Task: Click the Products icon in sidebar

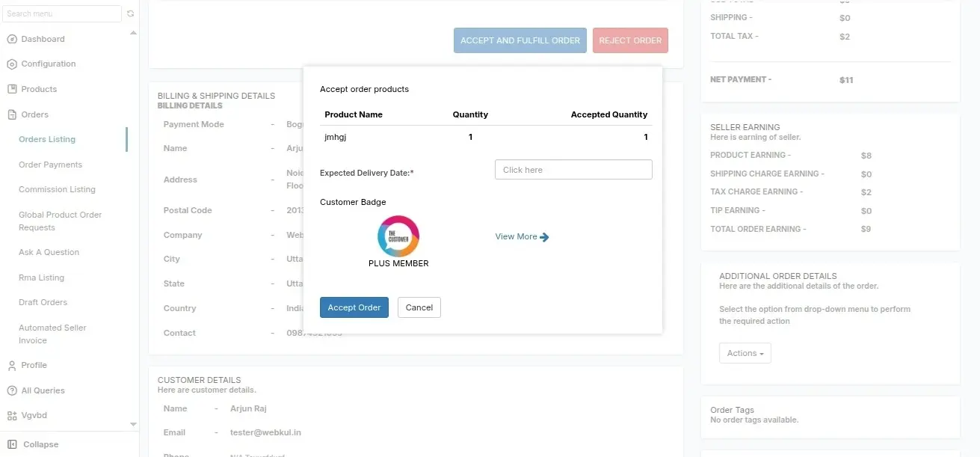Action: point(12,89)
